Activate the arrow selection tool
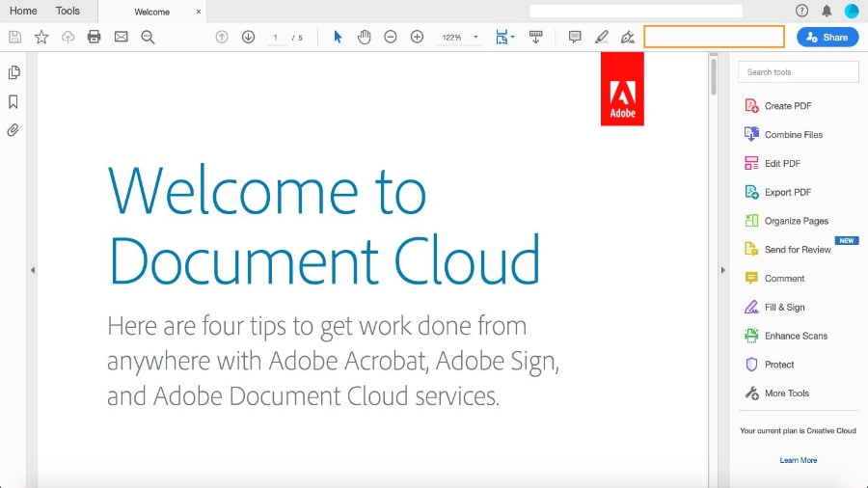Screen dimensions: 868x488 click(x=338, y=37)
